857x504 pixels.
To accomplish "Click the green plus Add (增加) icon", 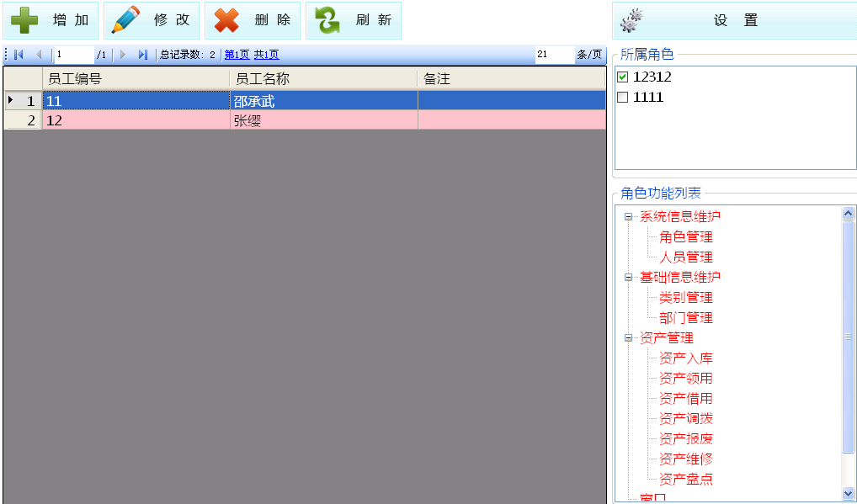I will tap(24, 20).
